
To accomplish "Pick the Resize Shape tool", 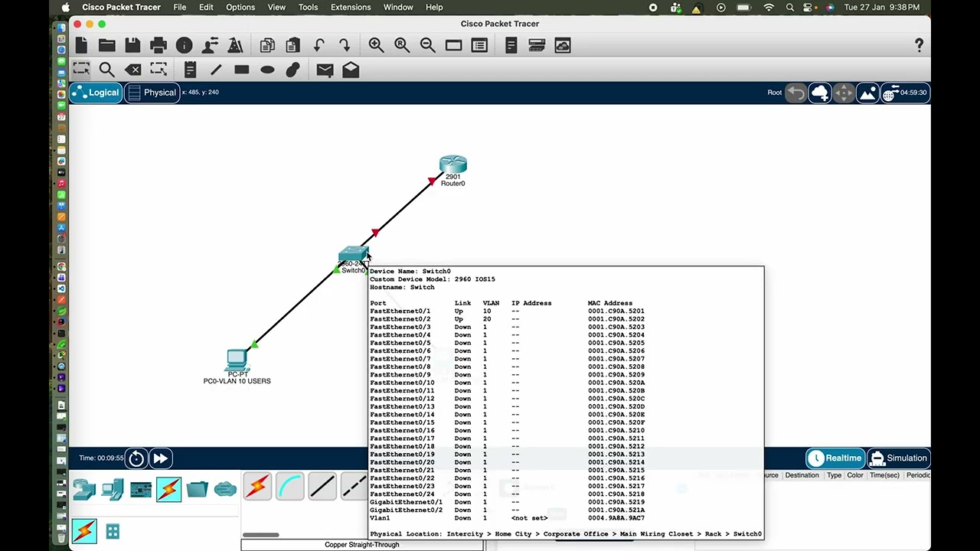I will pyautogui.click(x=158, y=70).
